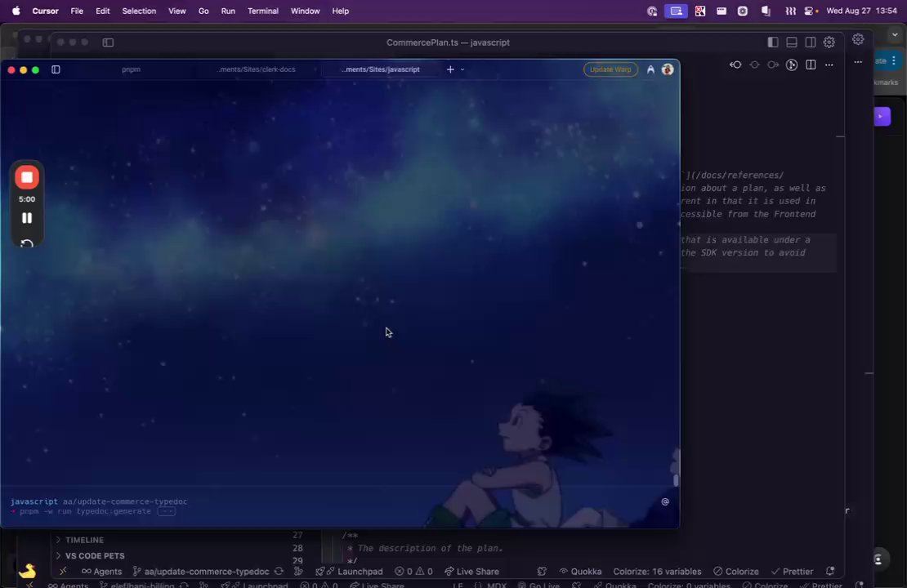Toggle the Warp sidebar panel icon

(x=56, y=69)
